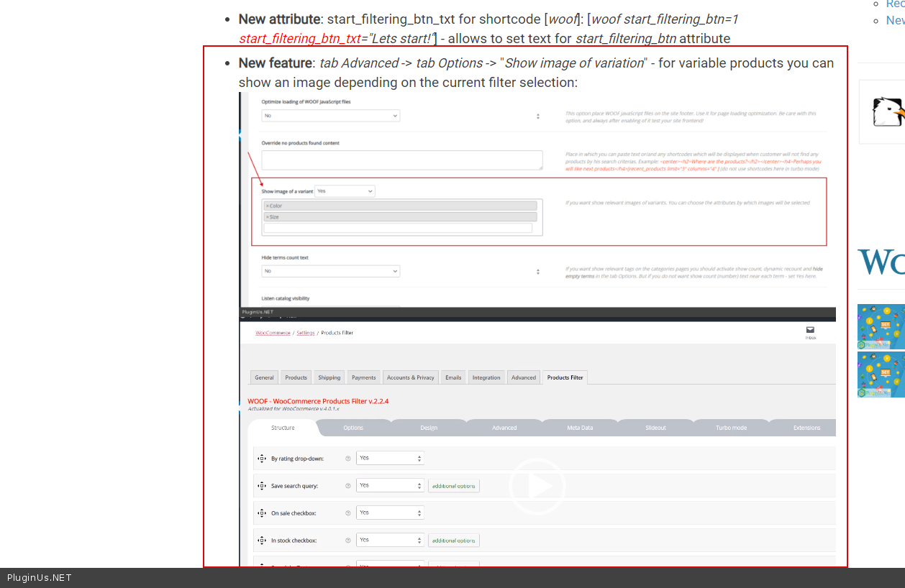Switch to the WOOF Structure sub-tab
Image resolution: width=905 pixels, height=588 pixels.
283,428
